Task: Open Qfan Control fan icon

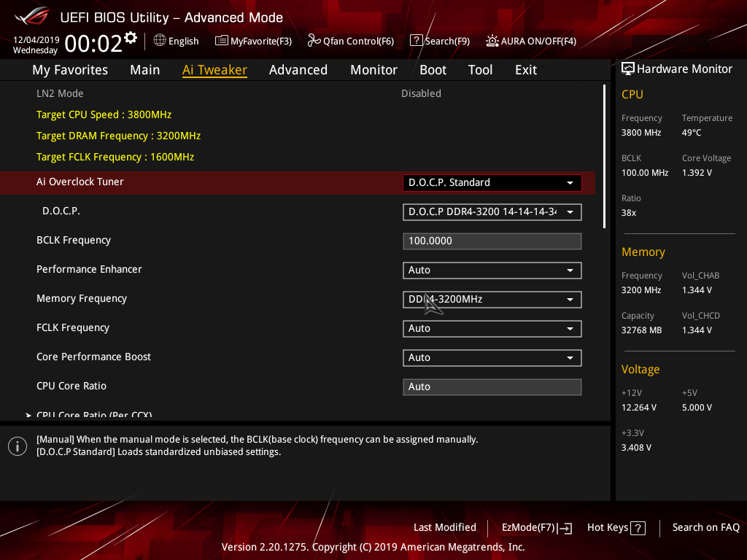Action: [x=314, y=41]
